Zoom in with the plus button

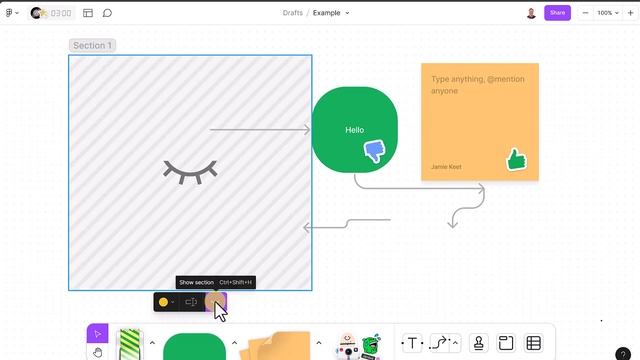point(630,13)
